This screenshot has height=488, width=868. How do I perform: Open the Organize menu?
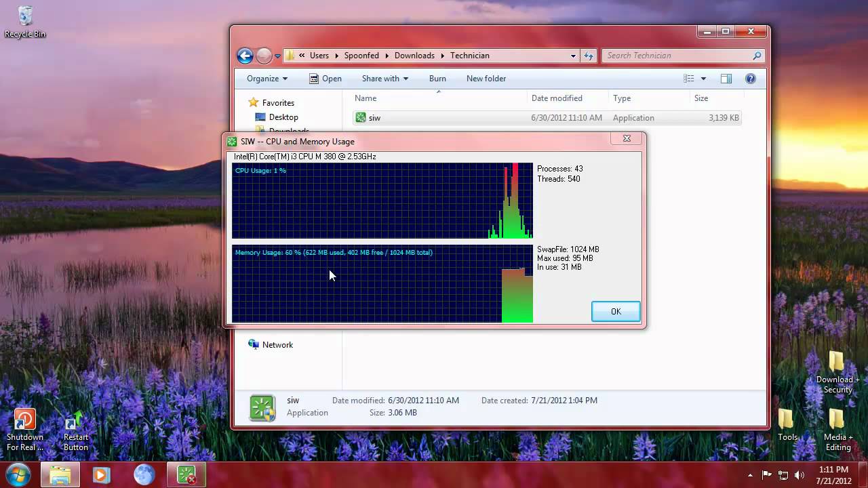click(x=267, y=79)
